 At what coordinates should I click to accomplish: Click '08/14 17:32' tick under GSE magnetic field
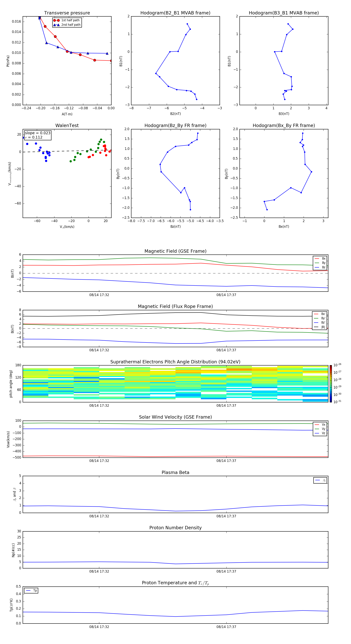99,295
